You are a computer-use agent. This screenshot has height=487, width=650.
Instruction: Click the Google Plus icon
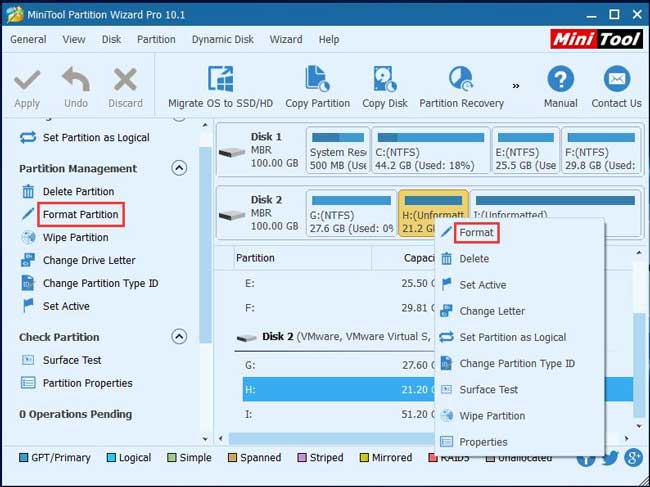click(x=633, y=458)
